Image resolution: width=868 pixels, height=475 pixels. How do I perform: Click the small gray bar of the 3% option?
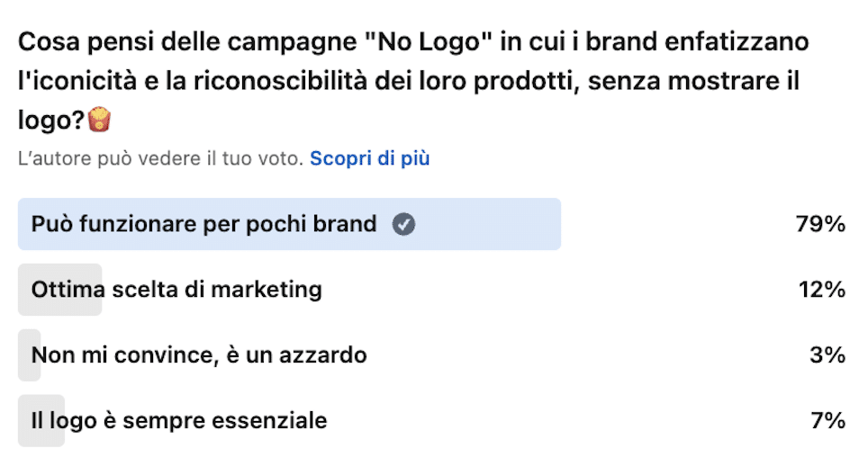pos(25,355)
